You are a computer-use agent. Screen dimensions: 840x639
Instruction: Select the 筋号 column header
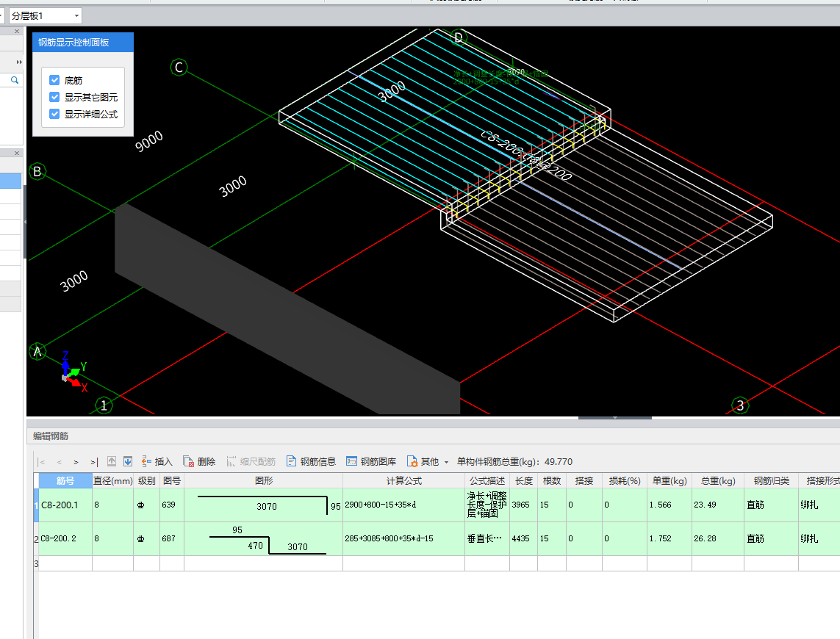pyautogui.click(x=65, y=481)
